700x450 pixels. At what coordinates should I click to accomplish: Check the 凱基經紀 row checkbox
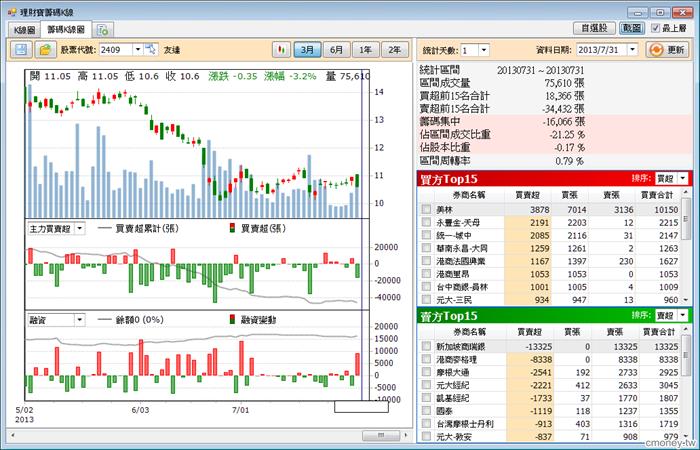(426, 398)
